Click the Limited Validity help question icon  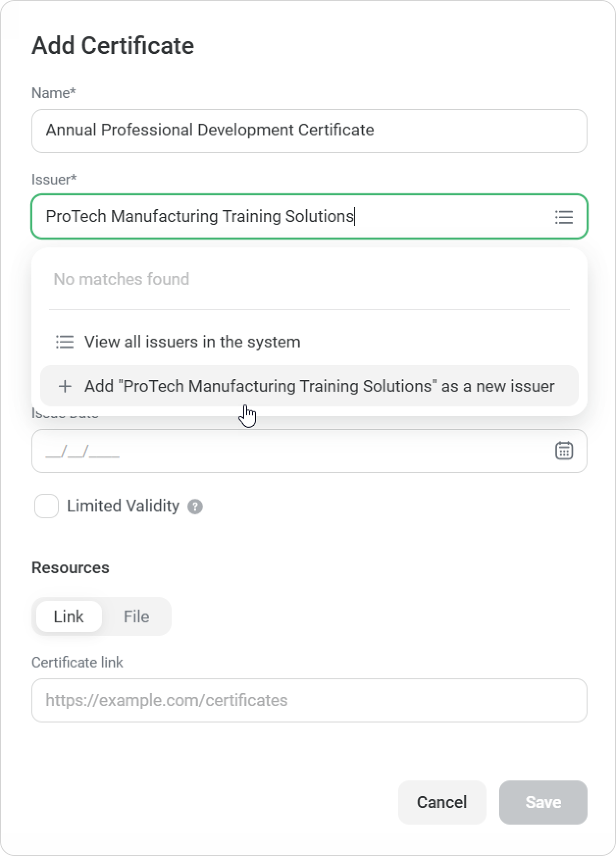point(195,507)
